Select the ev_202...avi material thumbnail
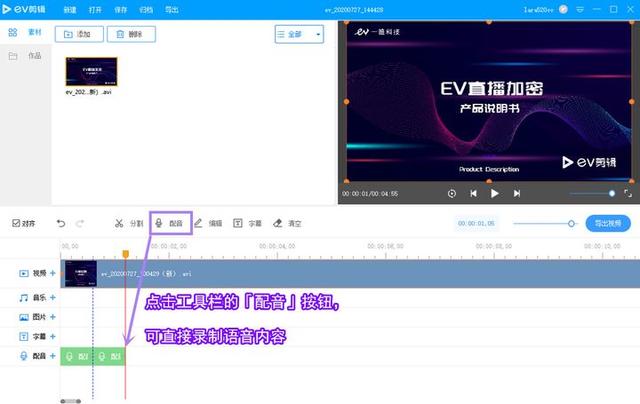640x404 pixels. (91, 71)
